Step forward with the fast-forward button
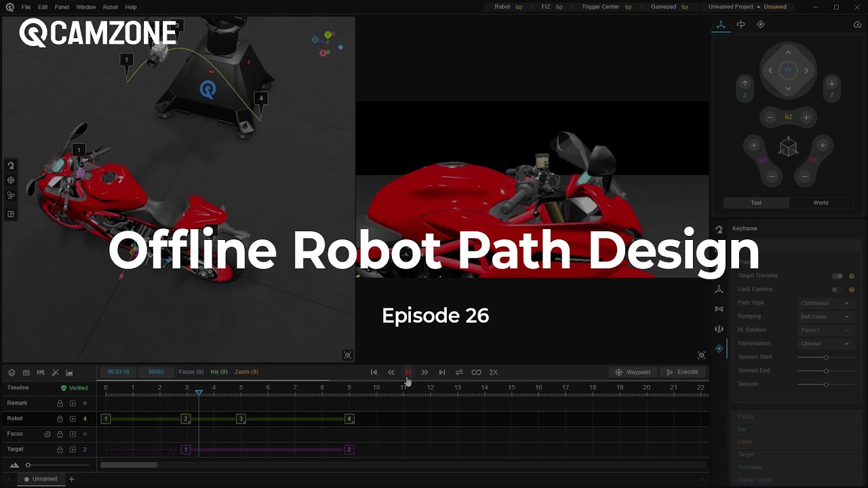 [425, 372]
